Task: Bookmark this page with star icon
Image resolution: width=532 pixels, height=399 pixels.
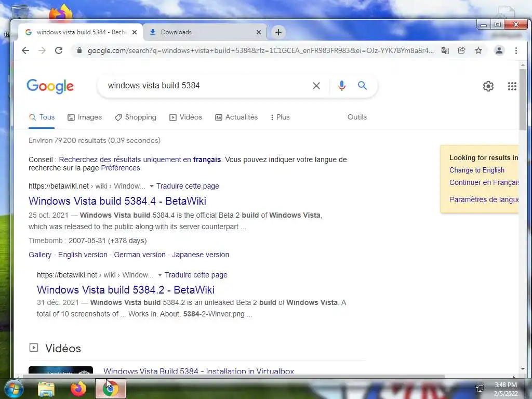Action: coord(478,50)
